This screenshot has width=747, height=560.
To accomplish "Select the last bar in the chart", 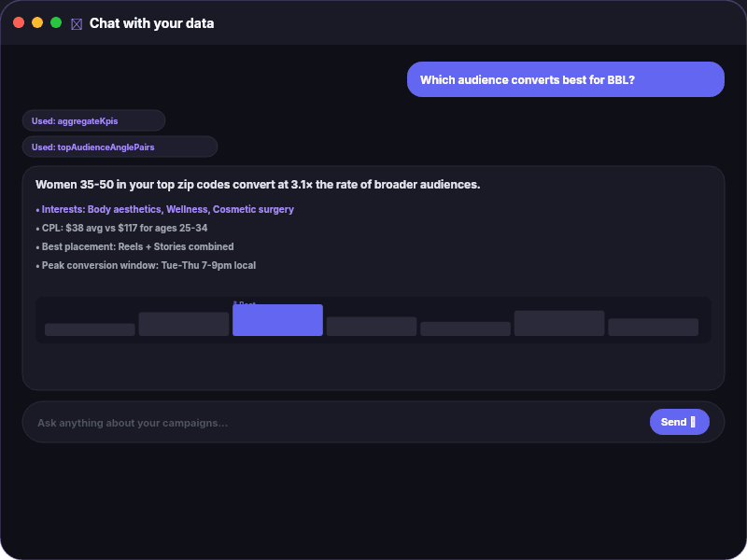I will pyautogui.click(x=653, y=328).
